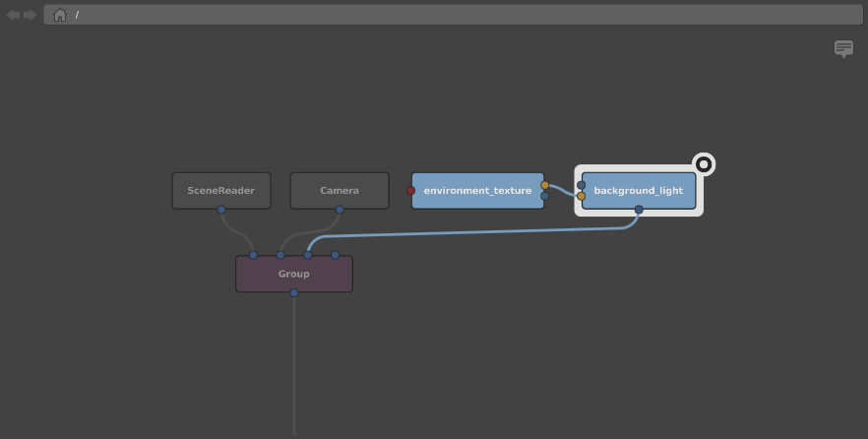Click the focus ring icon on background_light

[x=704, y=164]
